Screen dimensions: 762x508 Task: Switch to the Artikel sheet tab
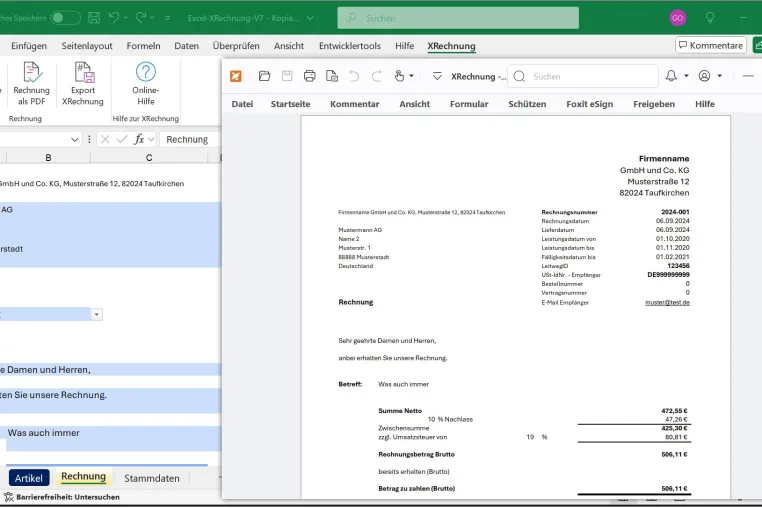click(29, 478)
